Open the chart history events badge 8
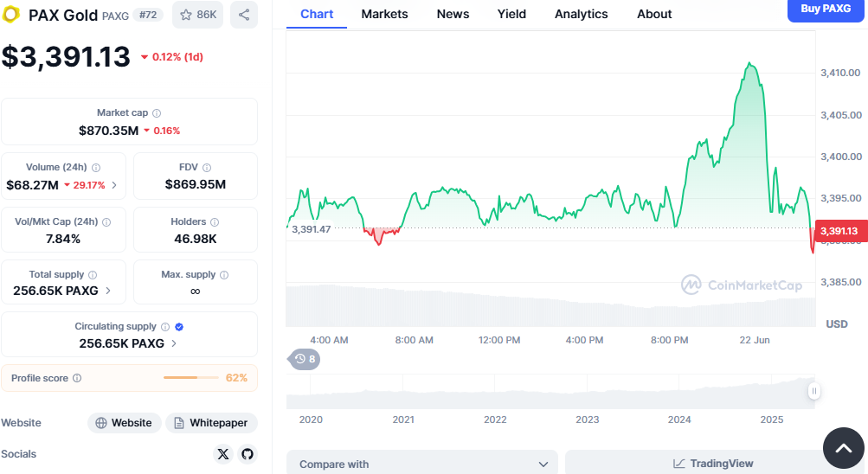Image resolution: width=868 pixels, height=474 pixels. click(304, 360)
